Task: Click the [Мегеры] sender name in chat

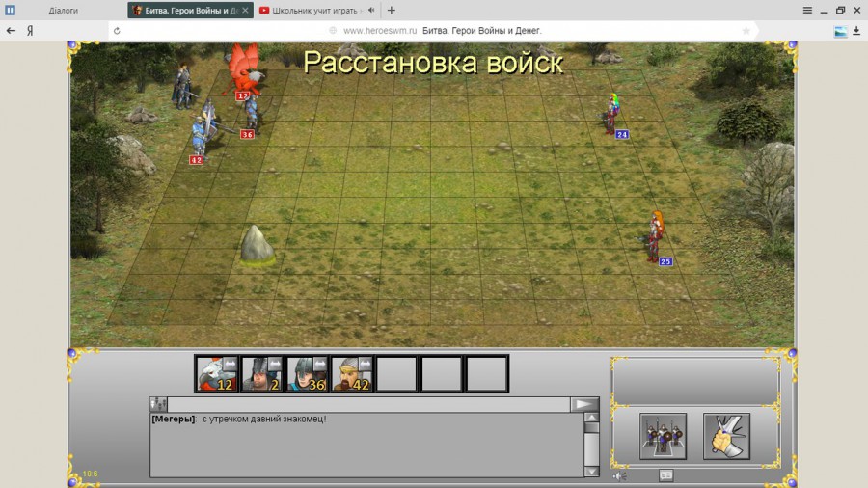Action: point(174,419)
